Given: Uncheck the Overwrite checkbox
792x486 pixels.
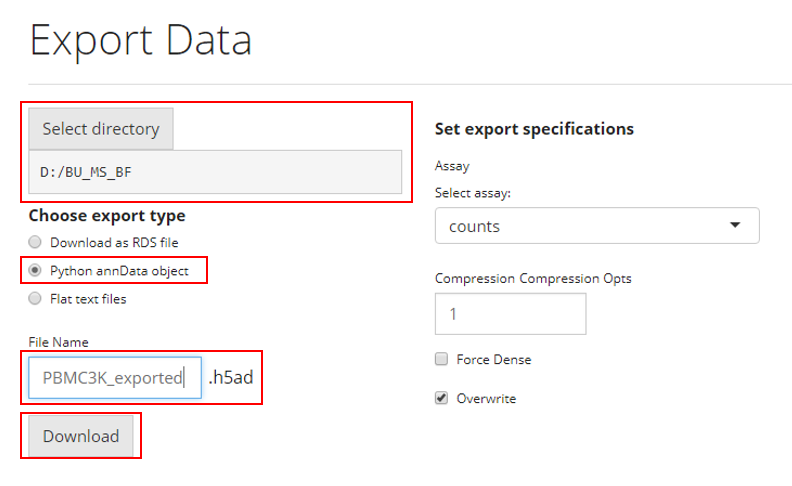Looking at the screenshot, I should point(441,398).
